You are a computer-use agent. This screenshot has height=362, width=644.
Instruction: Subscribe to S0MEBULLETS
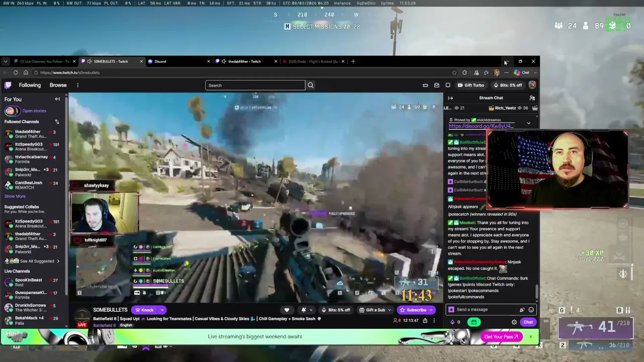tap(417, 310)
